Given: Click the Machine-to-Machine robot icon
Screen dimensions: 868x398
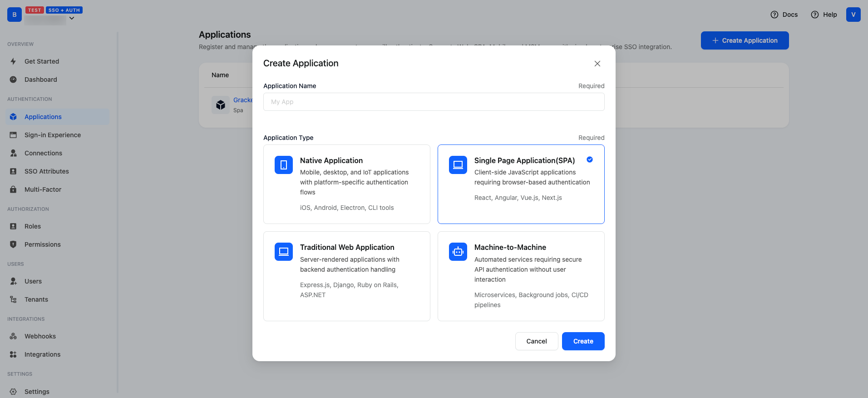Looking at the screenshot, I should tap(458, 252).
